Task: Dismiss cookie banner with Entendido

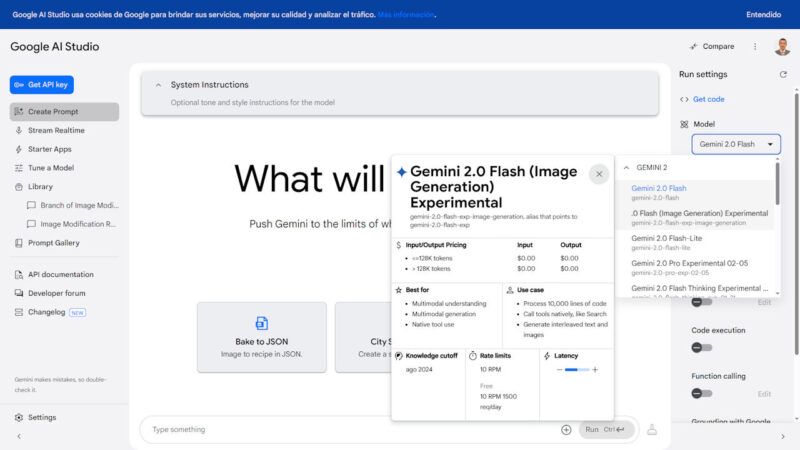Action: [x=763, y=15]
